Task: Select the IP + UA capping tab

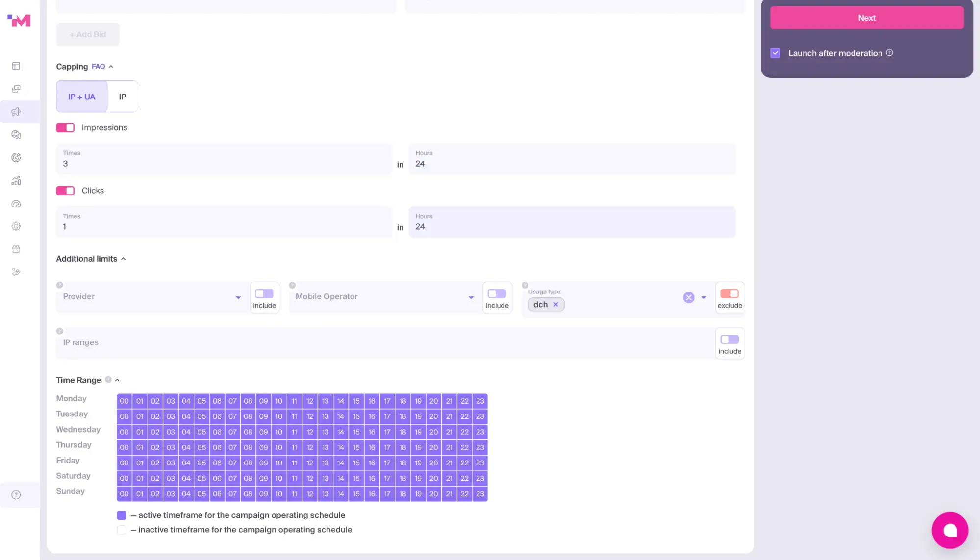Action: tap(82, 97)
